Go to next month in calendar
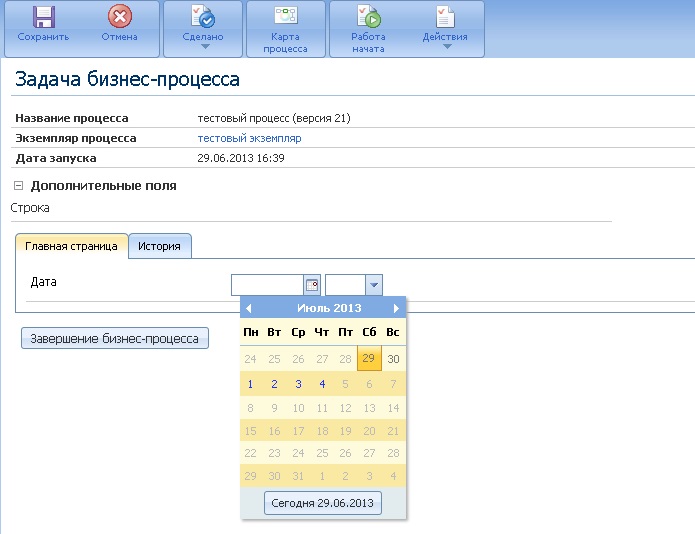695x534 pixels. click(397, 309)
